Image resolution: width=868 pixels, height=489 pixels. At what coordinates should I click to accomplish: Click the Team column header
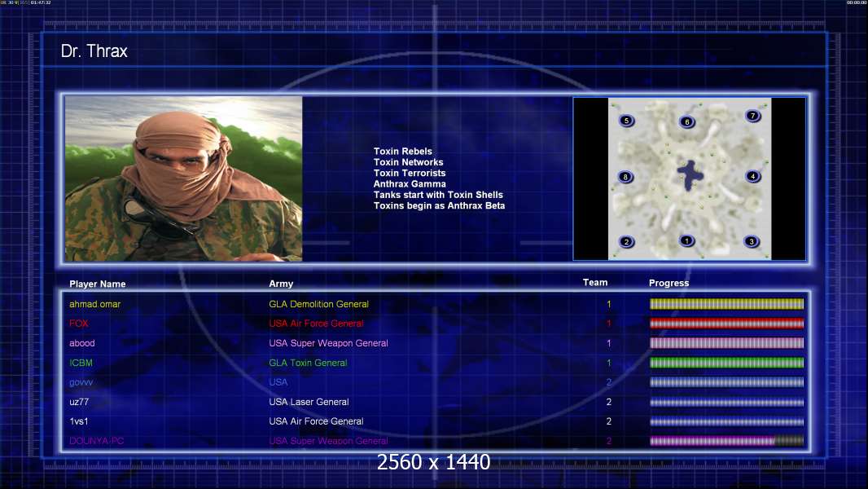[x=595, y=283]
